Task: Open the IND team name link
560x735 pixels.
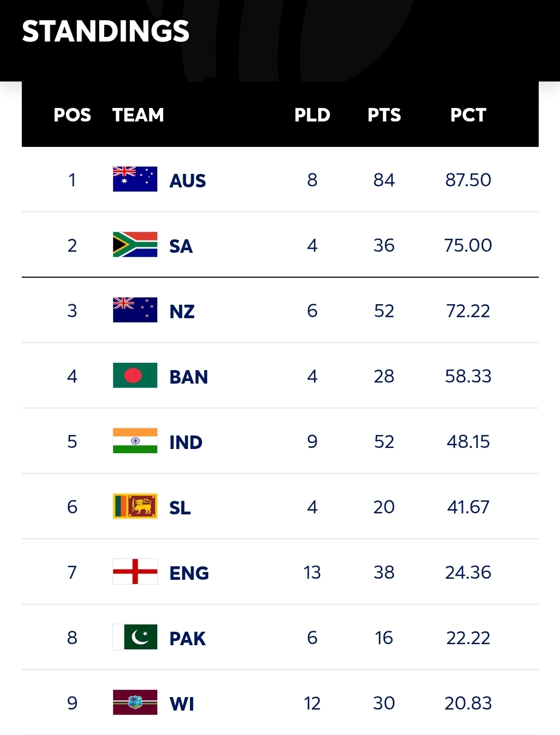Action: (186, 442)
